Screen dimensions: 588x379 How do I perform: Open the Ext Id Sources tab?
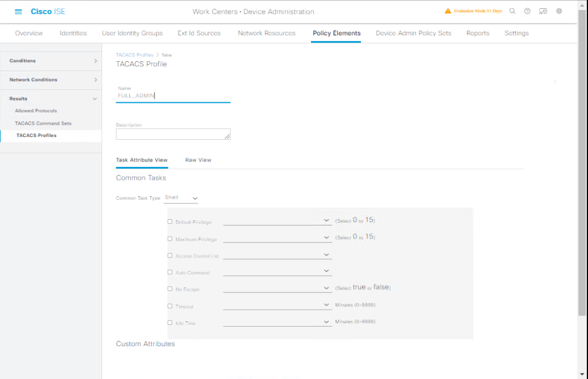(x=199, y=33)
